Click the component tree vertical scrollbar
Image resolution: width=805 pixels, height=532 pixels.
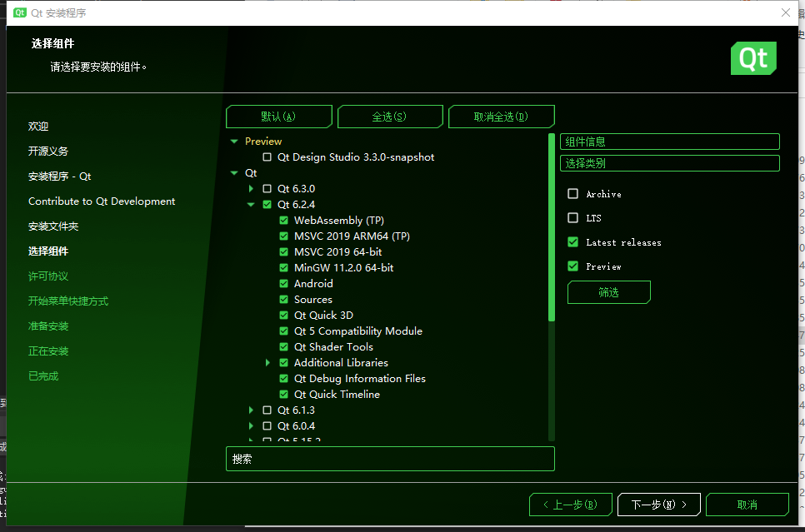click(x=552, y=227)
